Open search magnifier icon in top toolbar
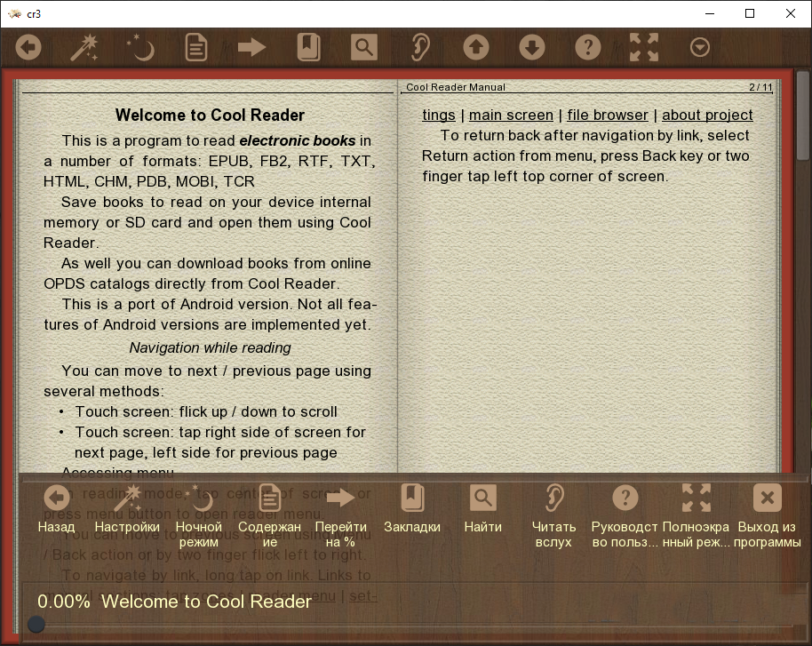812x646 pixels. (x=364, y=48)
